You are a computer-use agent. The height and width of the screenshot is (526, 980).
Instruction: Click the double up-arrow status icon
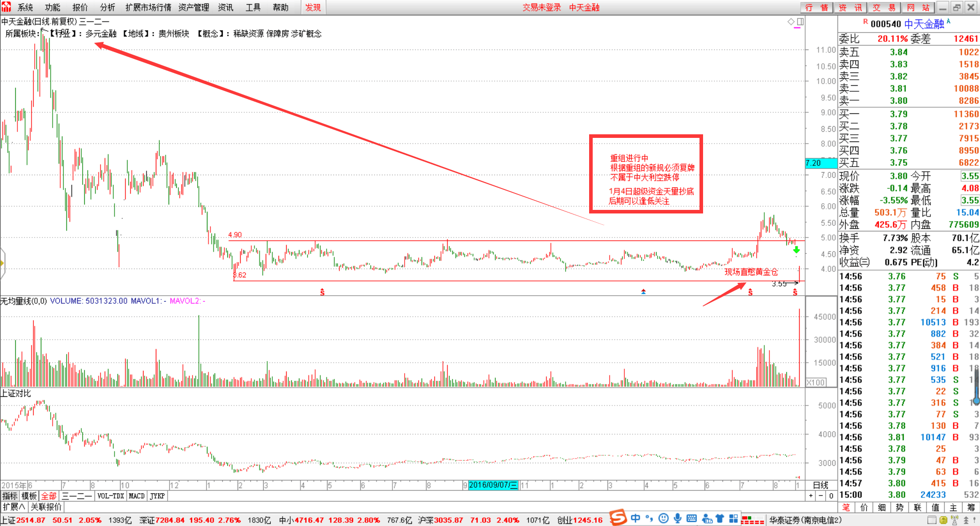tap(966, 520)
